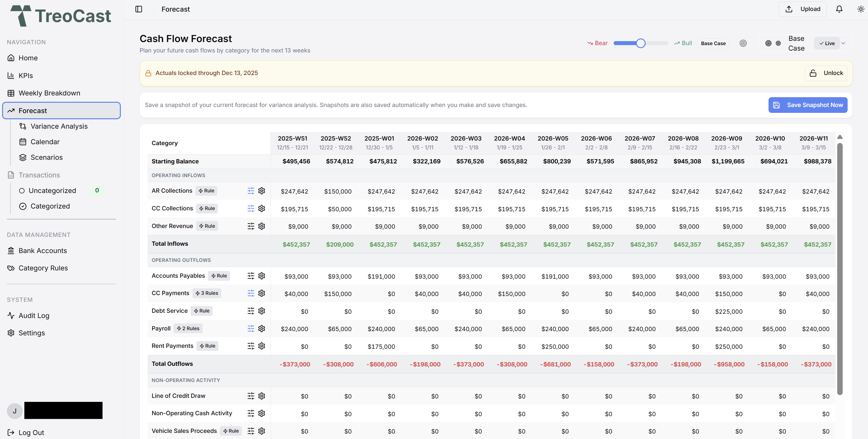Select Variance Analysis under Forecast
Screen dimensions: 868x439
(x=59, y=126)
